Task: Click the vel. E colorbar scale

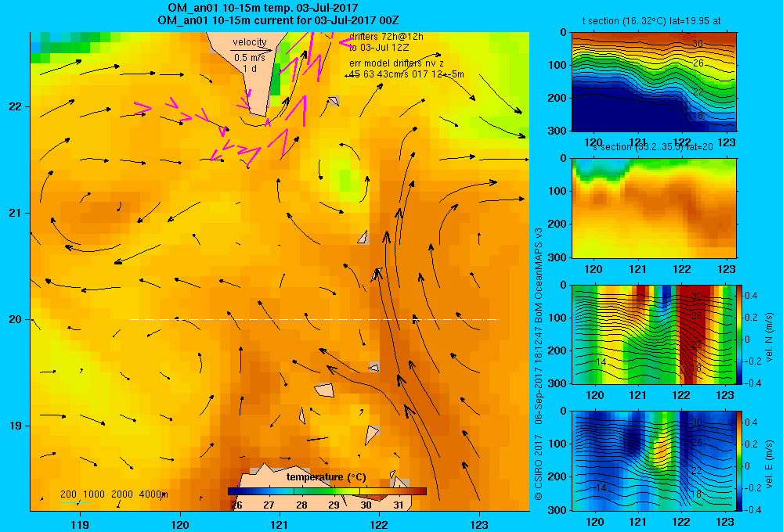Action: [x=740, y=461]
